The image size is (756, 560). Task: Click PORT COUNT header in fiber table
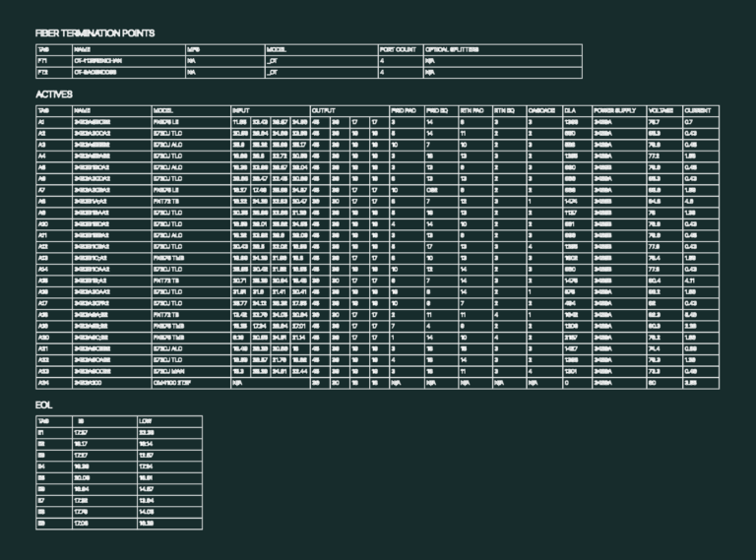(398, 49)
